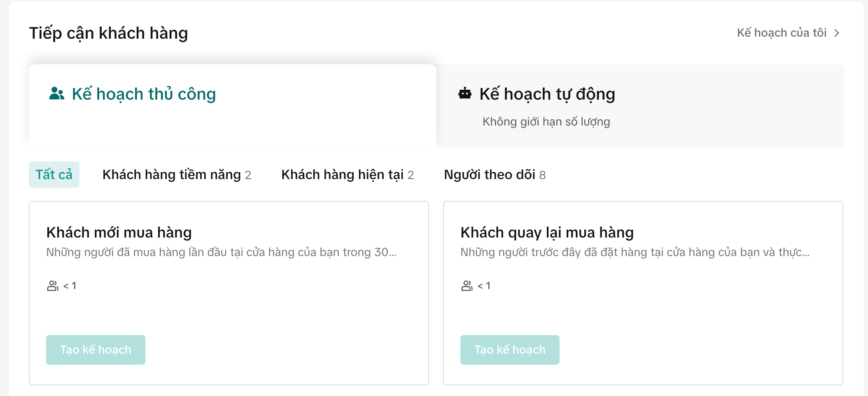Select the Tất cả filter
This screenshot has width=868, height=396.
coord(54,175)
